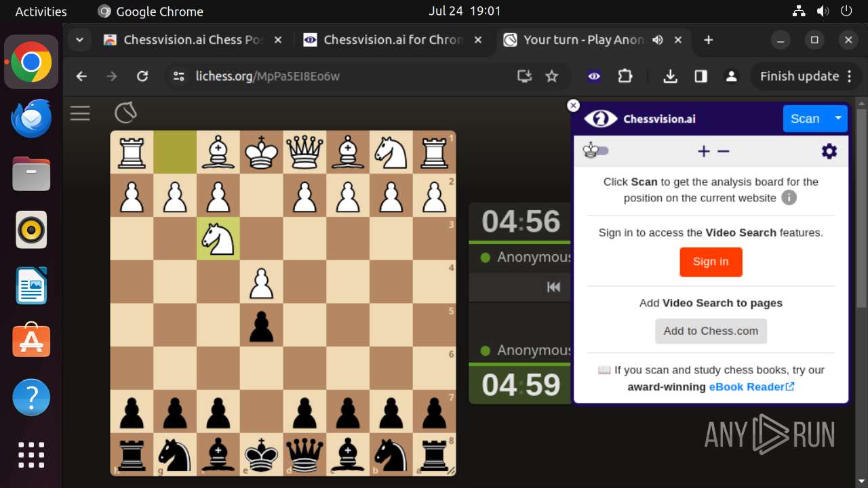Open the Chrome extensions puzzle icon

click(625, 77)
